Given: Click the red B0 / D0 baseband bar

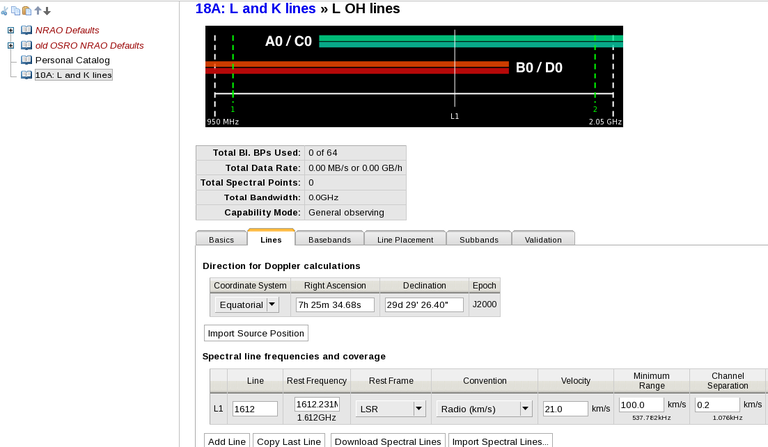Looking at the screenshot, I should pos(357,68).
